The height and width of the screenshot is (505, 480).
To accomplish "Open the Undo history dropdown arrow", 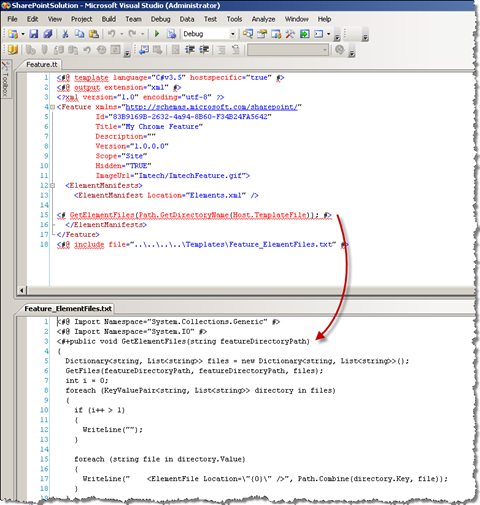I will tap(121, 34).
